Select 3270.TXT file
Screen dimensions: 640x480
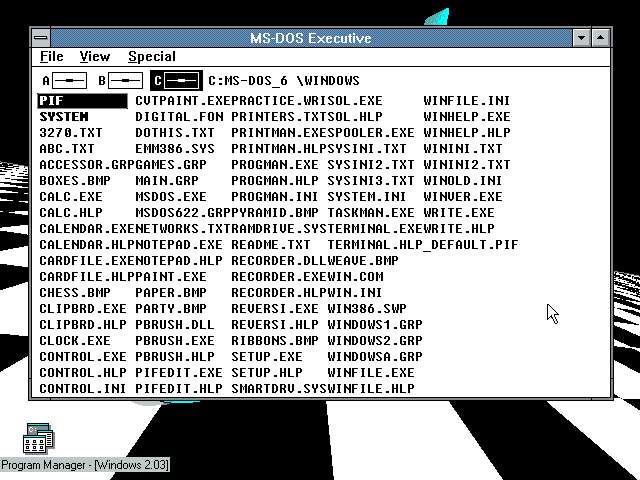click(x=71, y=133)
